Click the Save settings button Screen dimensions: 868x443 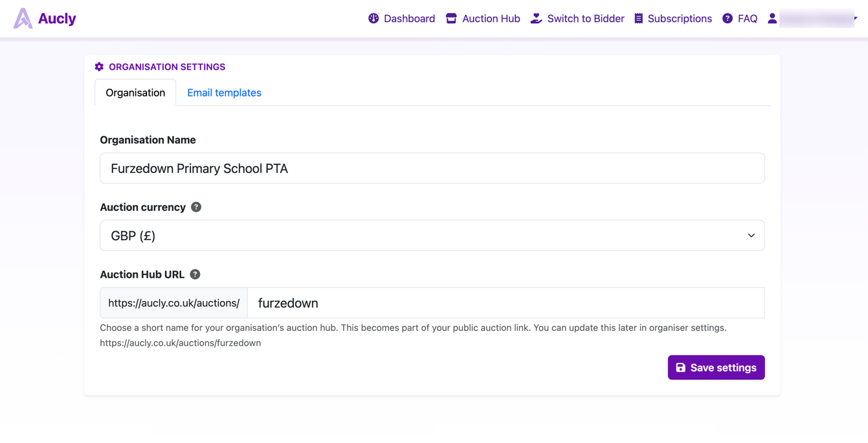pyautogui.click(x=716, y=367)
